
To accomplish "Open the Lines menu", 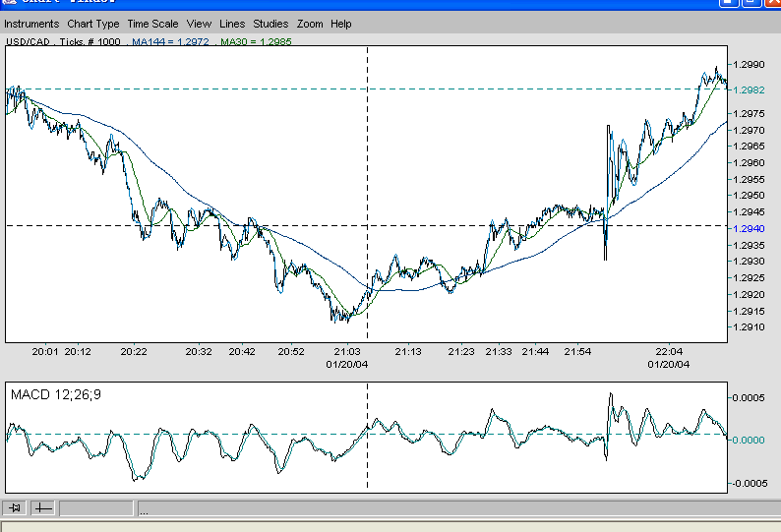I will click(232, 24).
